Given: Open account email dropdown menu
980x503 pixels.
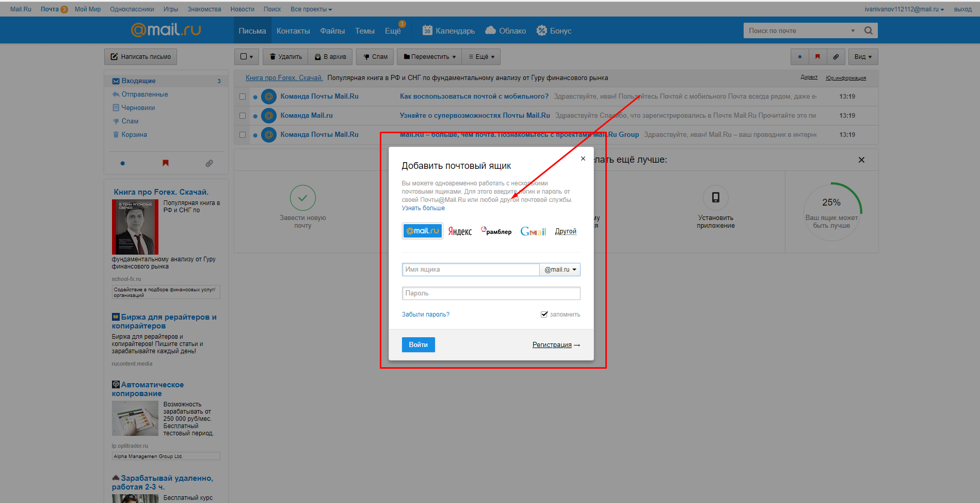Looking at the screenshot, I should [904, 9].
